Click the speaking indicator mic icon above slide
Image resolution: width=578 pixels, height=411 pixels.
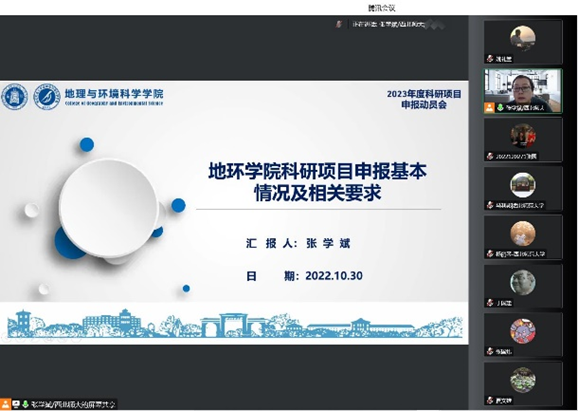click(x=339, y=24)
